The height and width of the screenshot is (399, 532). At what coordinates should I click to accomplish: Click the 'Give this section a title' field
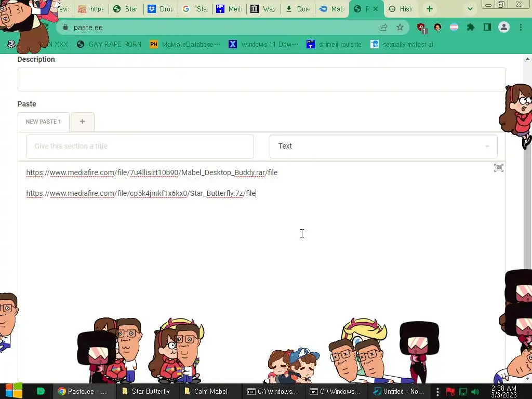point(140,146)
